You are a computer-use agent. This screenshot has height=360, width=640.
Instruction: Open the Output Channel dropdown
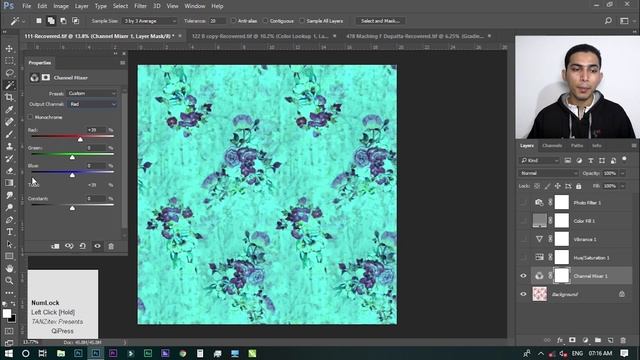pyautogui.click(x=92, y=104)
